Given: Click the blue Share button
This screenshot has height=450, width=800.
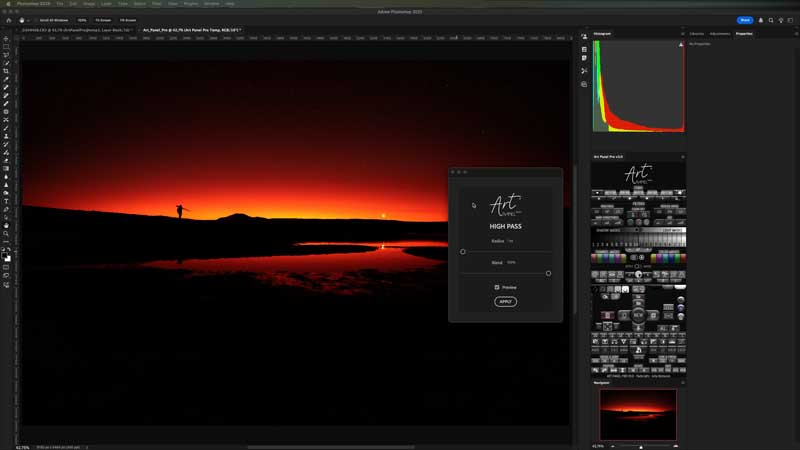Looking at the screenshot, I should pyautogui.click(x=744, y=19).
